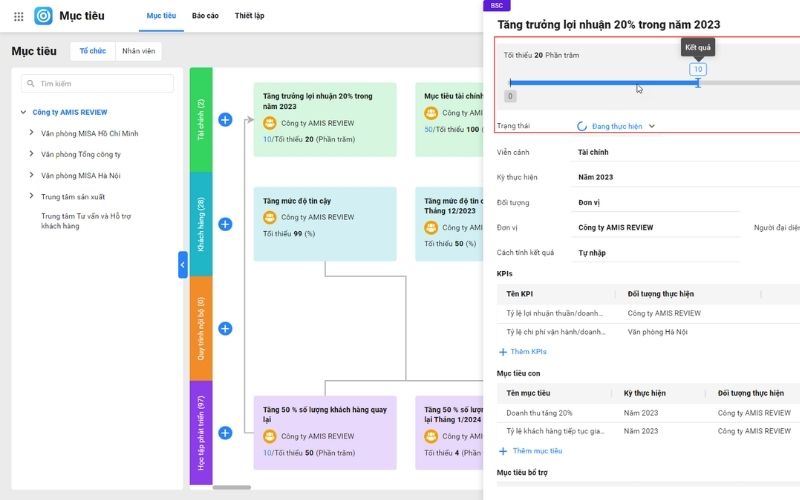This screenshot has width=800, height=500.
Task: Click Văn phòng Hà Nội in the KPI table
Action: pos(658,332)
